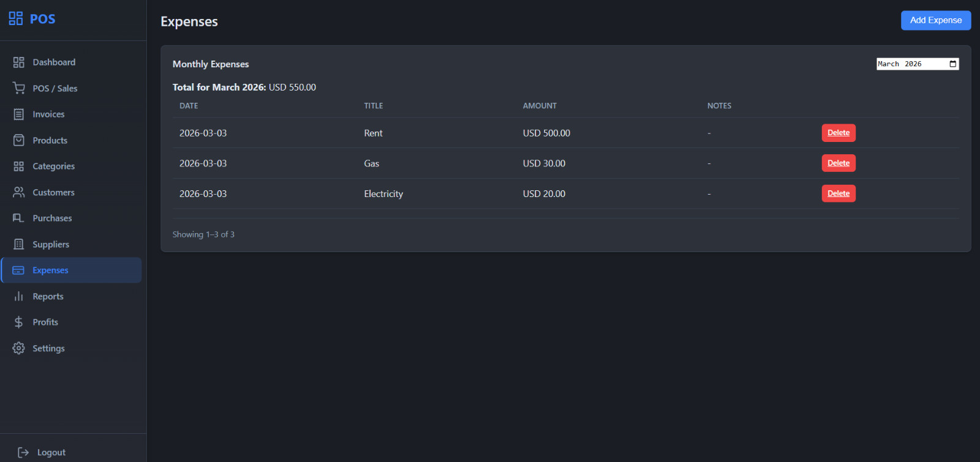Open the calendar picker icon in month field
Image resolution: width=980 pixels, height=462 pixels.
coord(953,64)
